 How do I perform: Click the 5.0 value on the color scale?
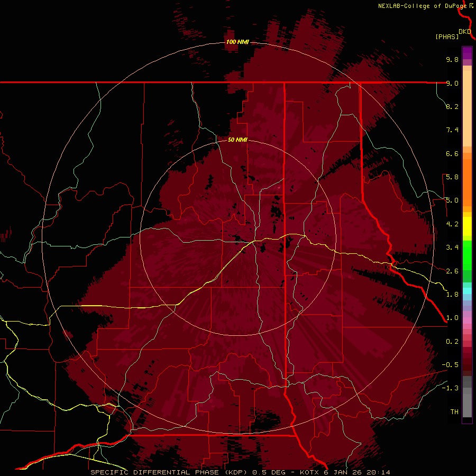coord(452,200)
